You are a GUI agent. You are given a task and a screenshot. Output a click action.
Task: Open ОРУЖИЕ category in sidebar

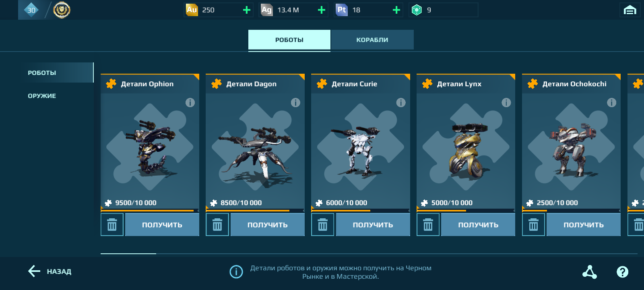[x=42, y=96]
